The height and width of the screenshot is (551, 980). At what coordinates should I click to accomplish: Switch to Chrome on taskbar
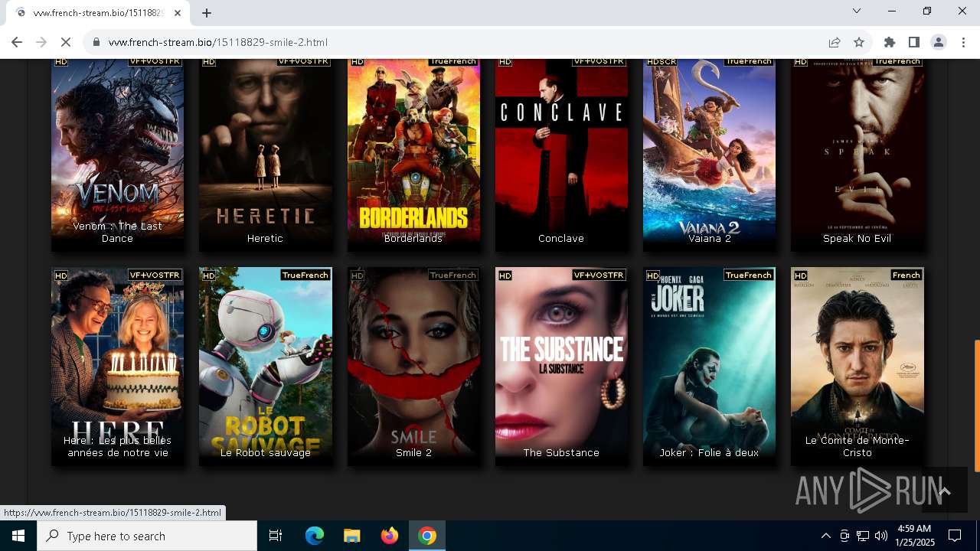427,536
